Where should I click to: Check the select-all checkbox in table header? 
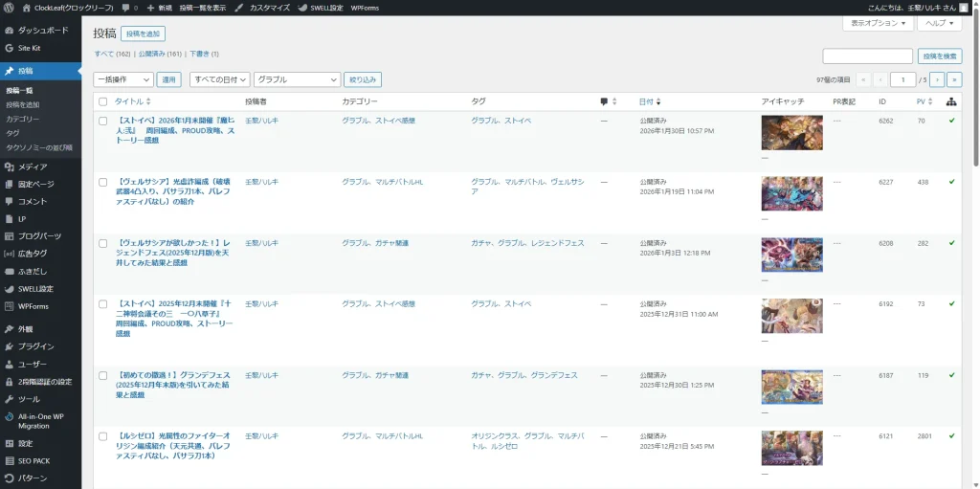(103, 101)
